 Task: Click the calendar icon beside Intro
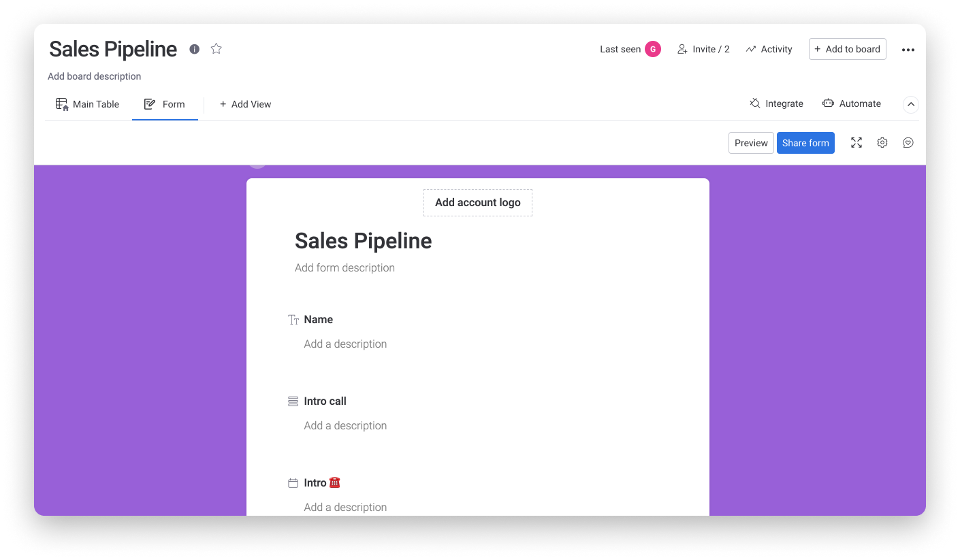coord(293,483)
